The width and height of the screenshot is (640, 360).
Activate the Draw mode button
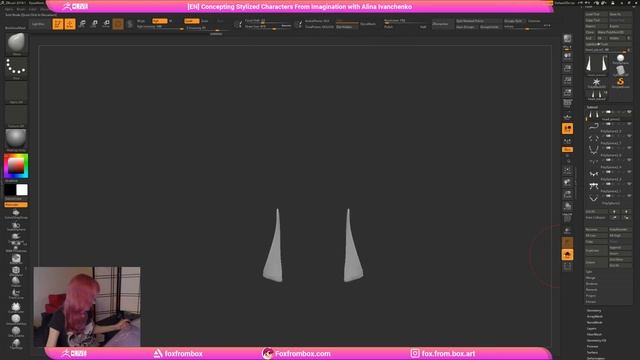(70, 24)
